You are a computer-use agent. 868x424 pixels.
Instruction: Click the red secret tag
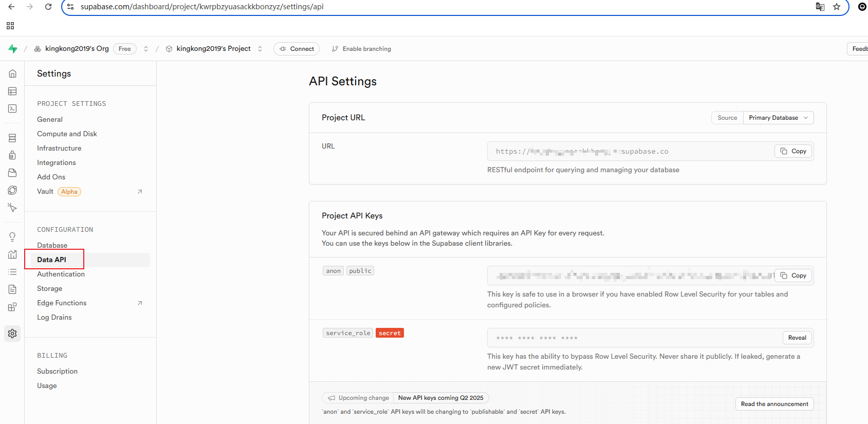click(x=390, y=333)
